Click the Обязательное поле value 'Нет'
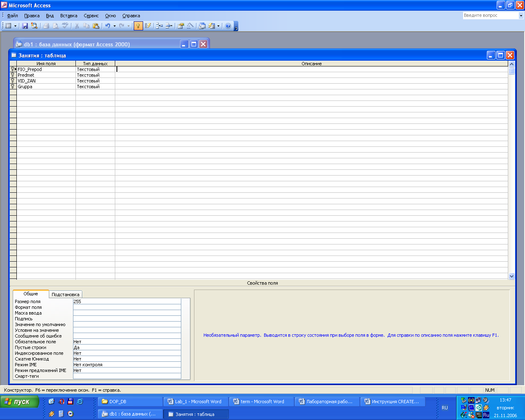Viewport: 525px width, 420px height. click(127, 342)
